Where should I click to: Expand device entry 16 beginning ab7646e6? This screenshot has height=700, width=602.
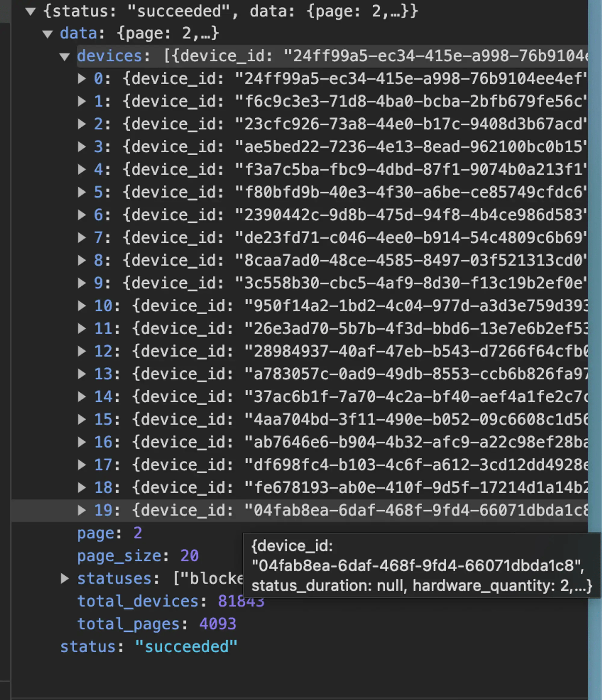pos(82,442)
